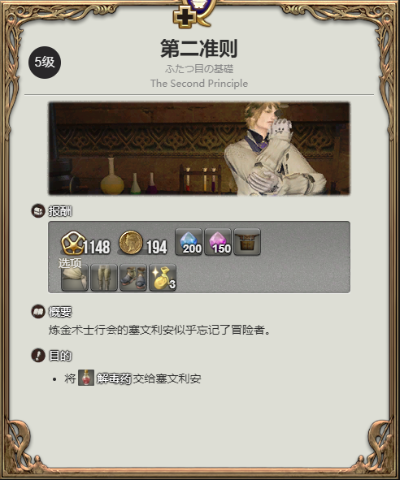Click the 选项 optional rewards label

coord(70,263)
